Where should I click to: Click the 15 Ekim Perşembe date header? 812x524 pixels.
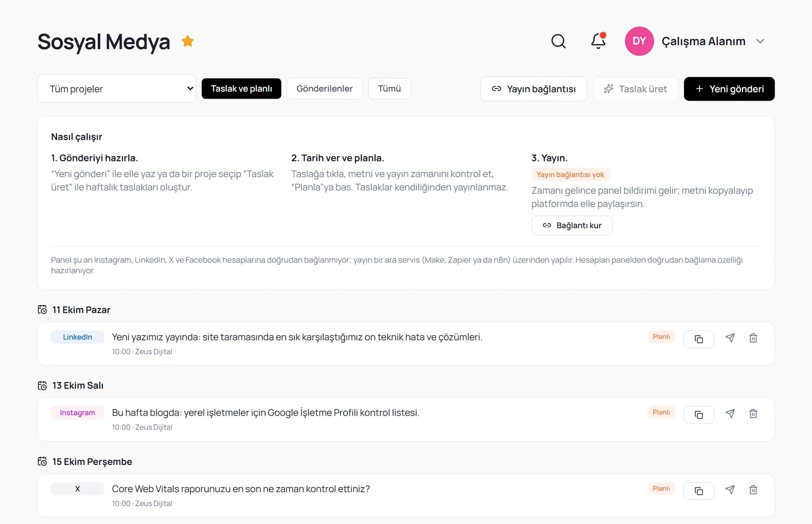[x=92, y=462]
